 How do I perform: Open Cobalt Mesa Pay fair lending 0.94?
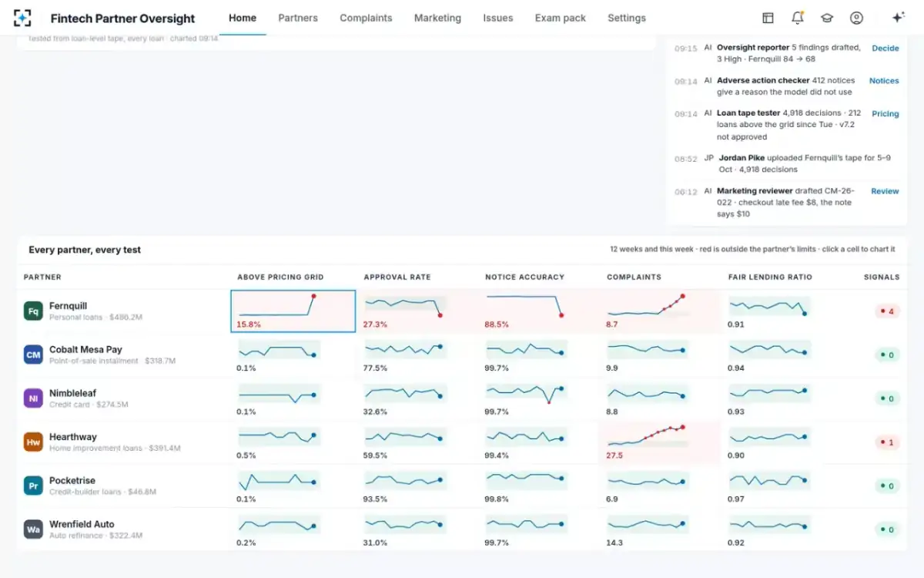783,355
